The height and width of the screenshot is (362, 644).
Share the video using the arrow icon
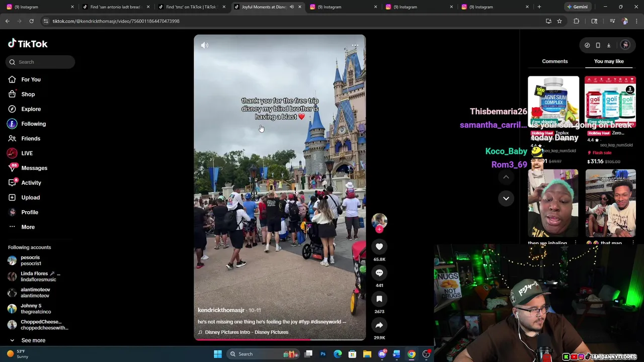tap(379, 325)
